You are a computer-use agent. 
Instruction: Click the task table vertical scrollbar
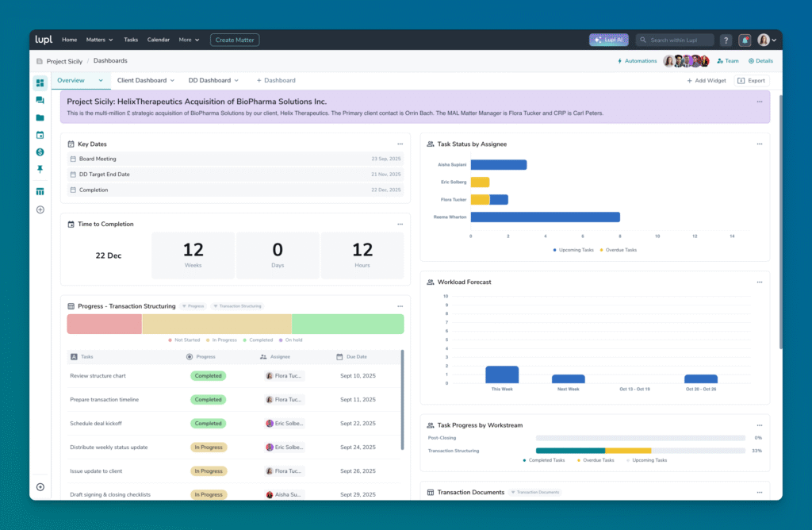pyautogui.click(x=402, y=400)
